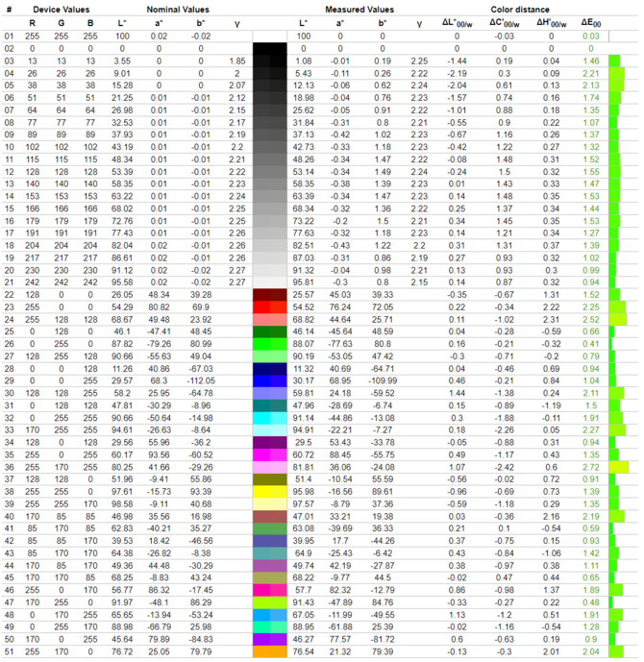This screenshot has width=644, height=662.
Task: Click the ΔE00 column header
Action: click(x=591, y=23)
